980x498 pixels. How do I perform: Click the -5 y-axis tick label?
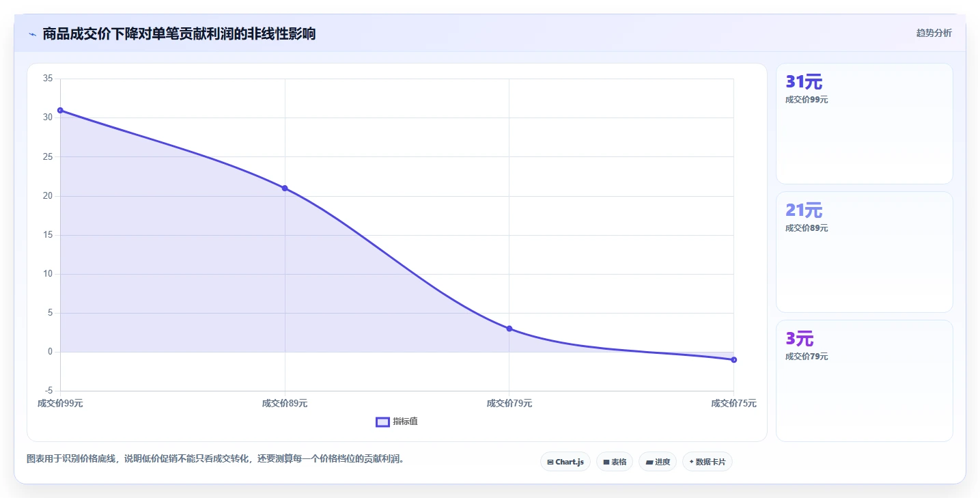coord(48,391)
